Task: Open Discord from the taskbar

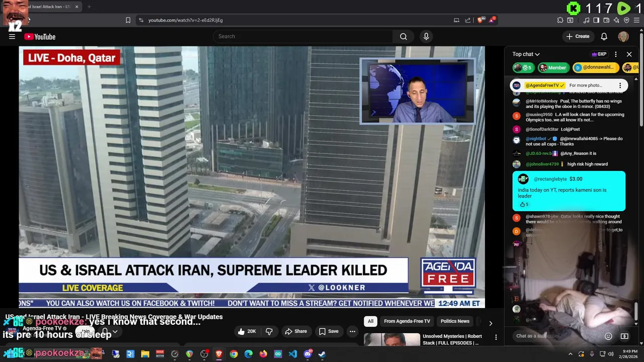Action: [307, 354]
